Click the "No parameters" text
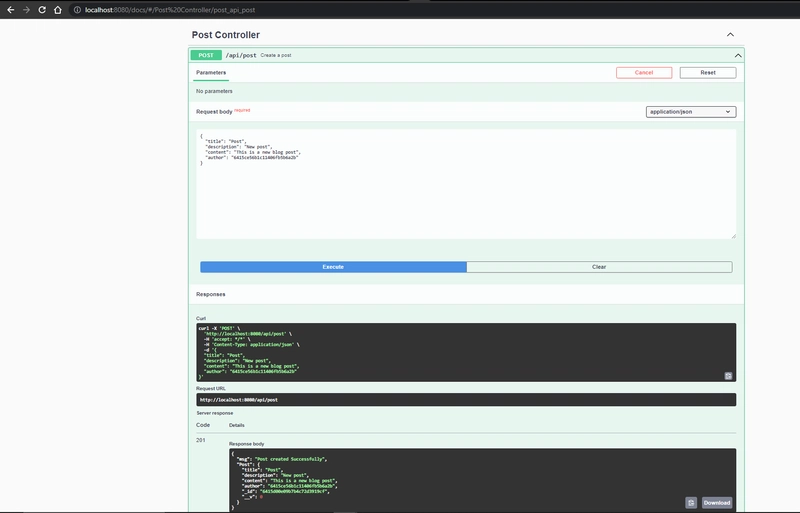Viewport: 800px width, 513px height. coord(214,91)
